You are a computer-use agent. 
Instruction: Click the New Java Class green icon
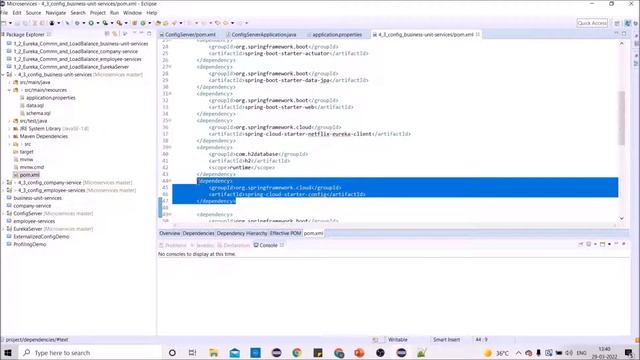coord(143,23)
